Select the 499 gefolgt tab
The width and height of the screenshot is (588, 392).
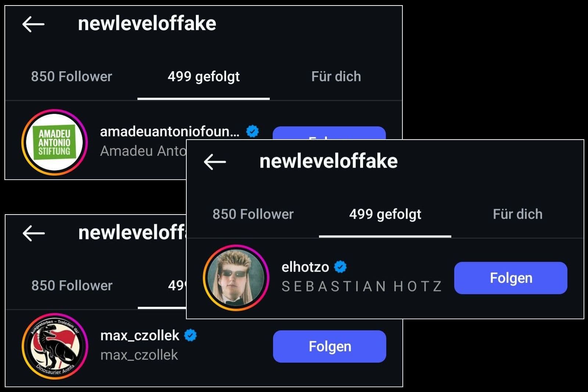tap(385, 214)
